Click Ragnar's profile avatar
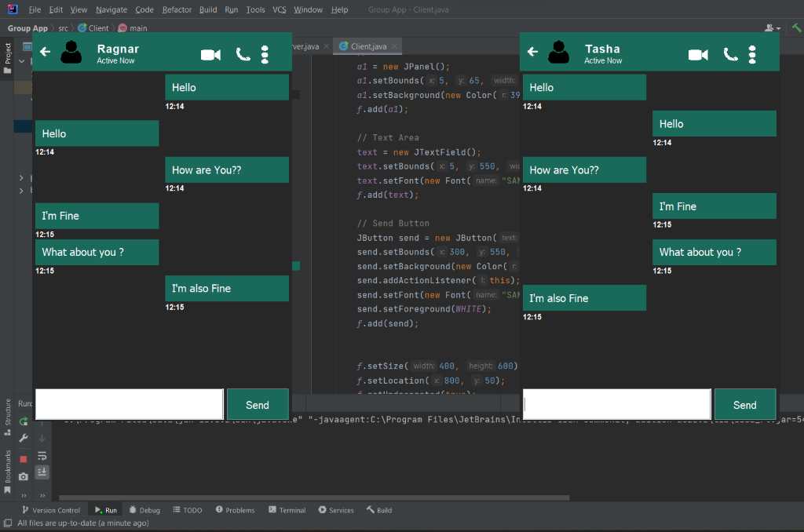Screen dimensions: 804x532 tap(71, 53)
